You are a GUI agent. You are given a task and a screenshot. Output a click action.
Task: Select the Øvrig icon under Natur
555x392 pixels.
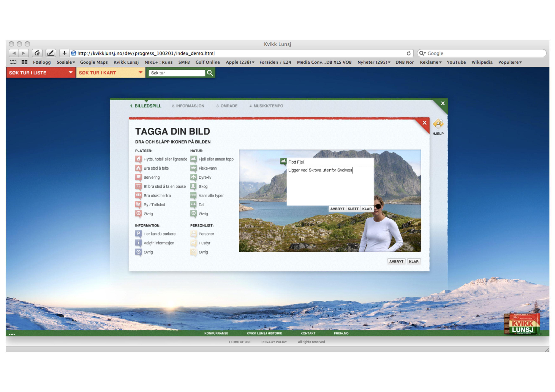tap(193, 214)
